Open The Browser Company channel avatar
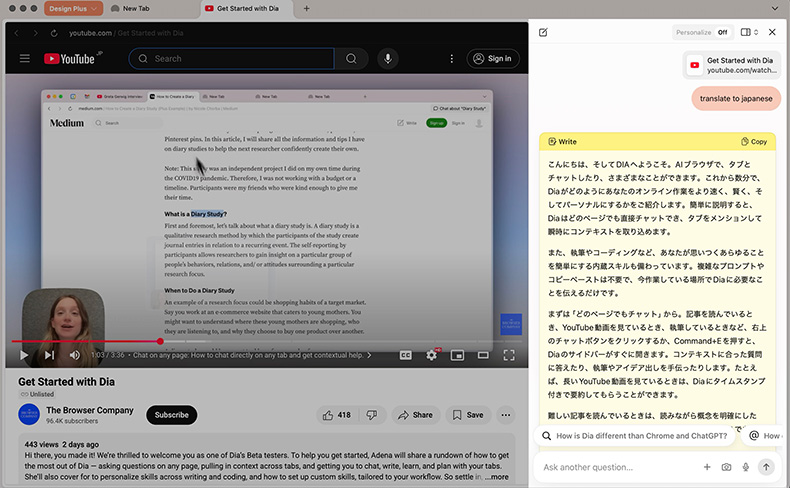Image resolution: width=790 pixels, height=488 pixels. click(x=29, y=414)
